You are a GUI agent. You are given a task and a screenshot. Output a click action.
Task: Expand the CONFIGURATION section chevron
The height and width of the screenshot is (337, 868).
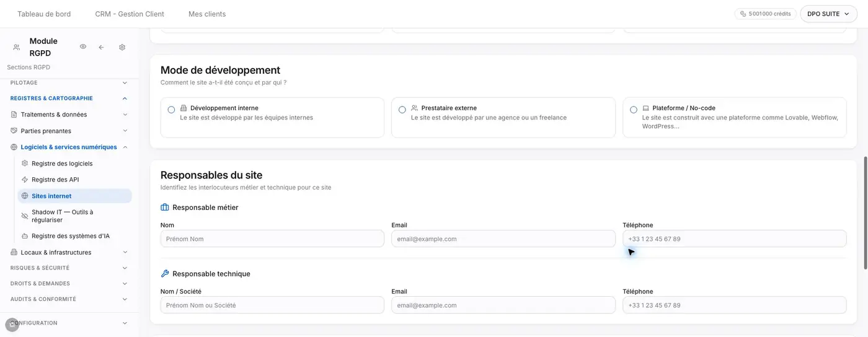[125, 323]
